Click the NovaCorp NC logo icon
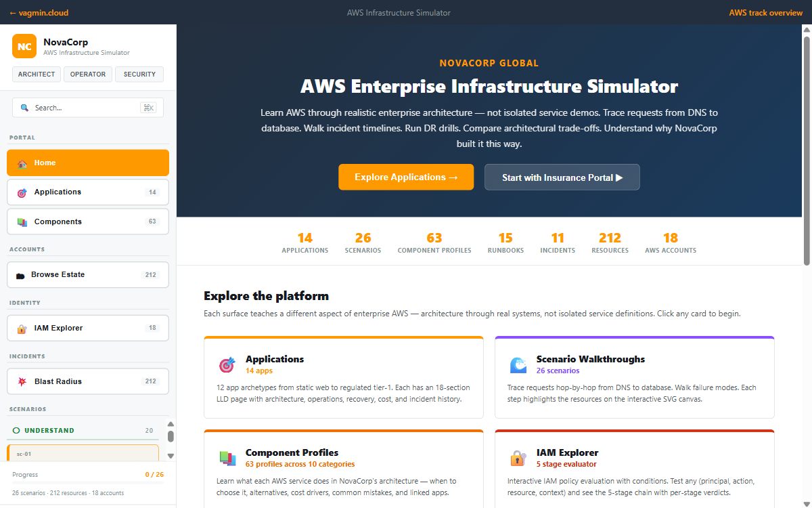The width and height of the screenshot is (812, 508). 24,46
